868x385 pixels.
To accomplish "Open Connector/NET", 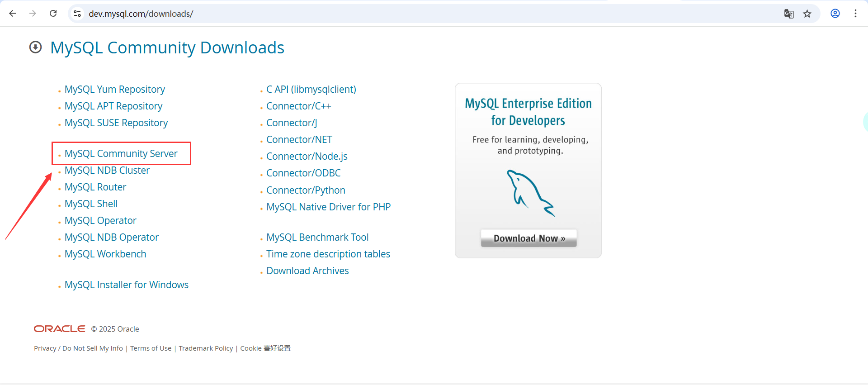I will click(x=299, y=139).
